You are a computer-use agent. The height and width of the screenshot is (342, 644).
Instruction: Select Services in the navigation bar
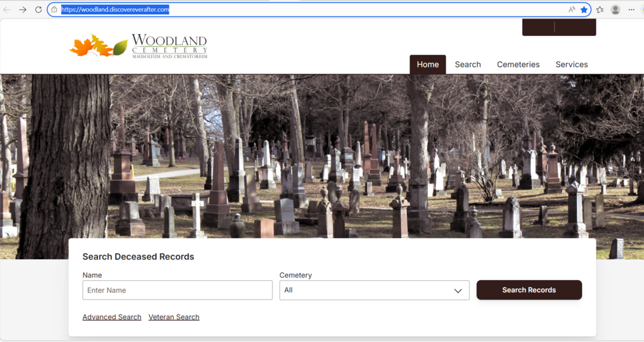[571, 64]
